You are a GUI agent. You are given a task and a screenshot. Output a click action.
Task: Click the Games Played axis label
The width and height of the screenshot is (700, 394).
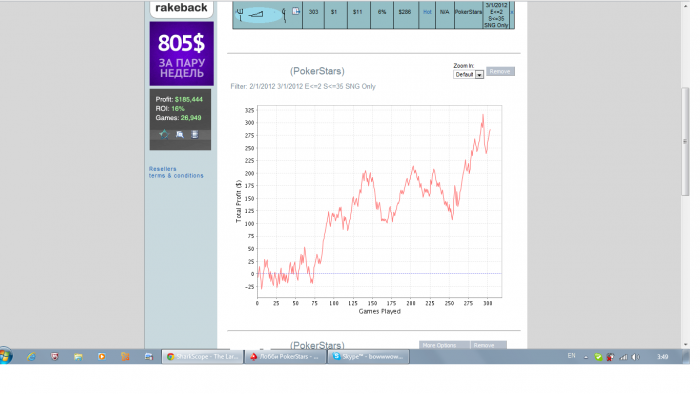[379, 311]
